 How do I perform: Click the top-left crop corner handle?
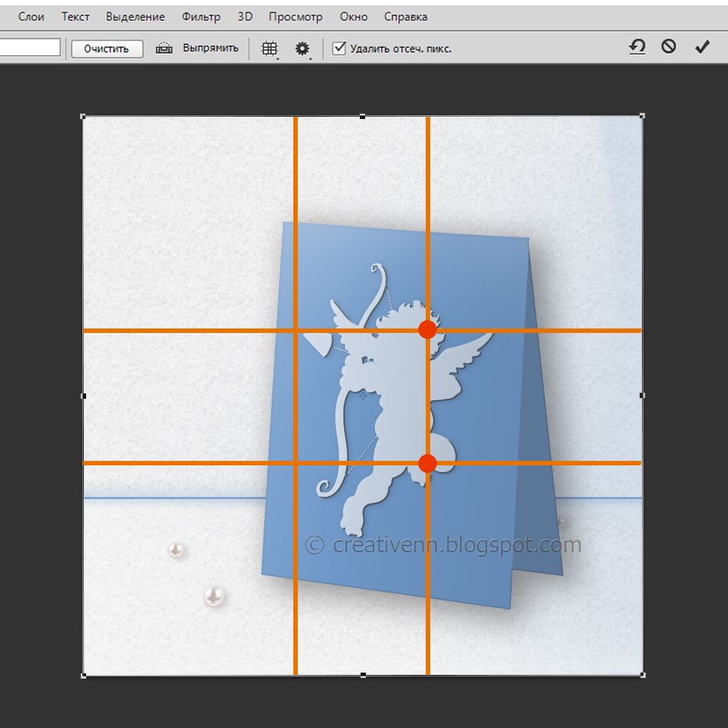tap(83, 117)
